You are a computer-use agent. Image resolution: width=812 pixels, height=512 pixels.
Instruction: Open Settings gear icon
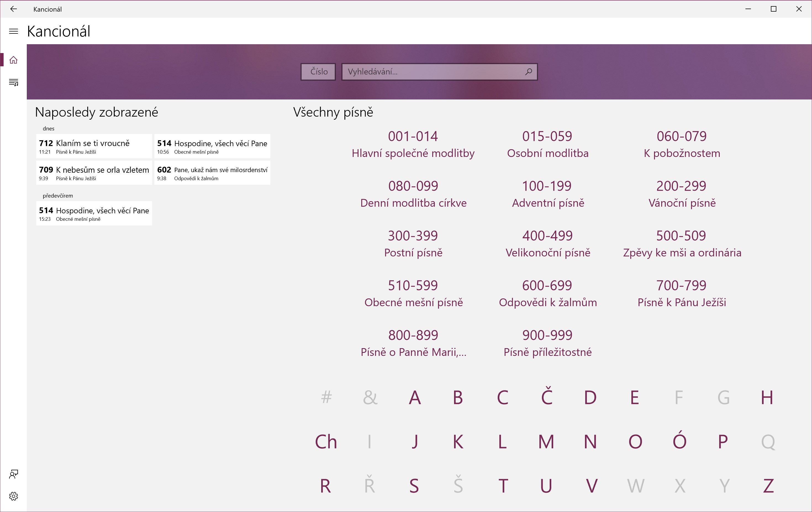pyautogui.click(x=14, y=496)
